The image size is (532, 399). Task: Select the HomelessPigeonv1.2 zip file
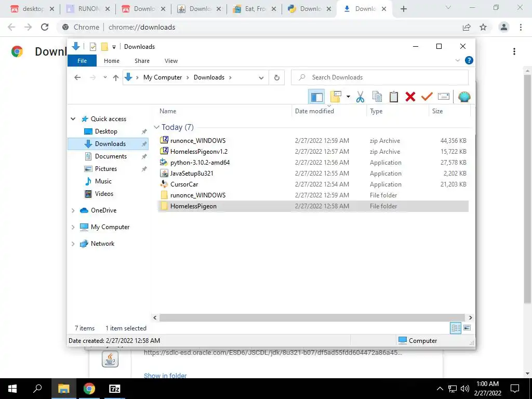(199, 152)
